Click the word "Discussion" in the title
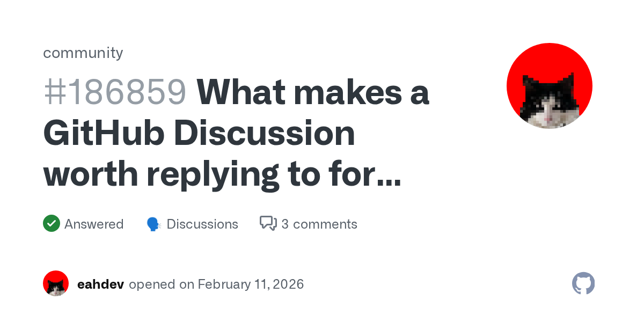The height and width of the screenshot is (322, 644). 265,134
